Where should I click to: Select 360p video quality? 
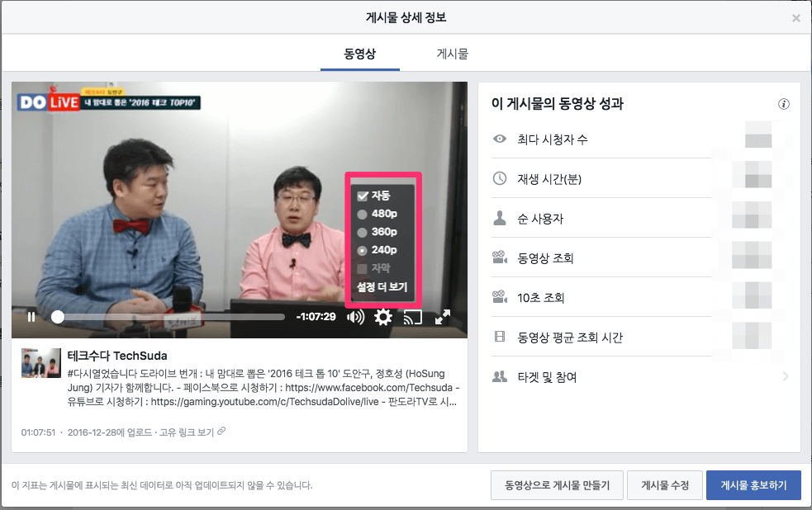click(362, 232)
